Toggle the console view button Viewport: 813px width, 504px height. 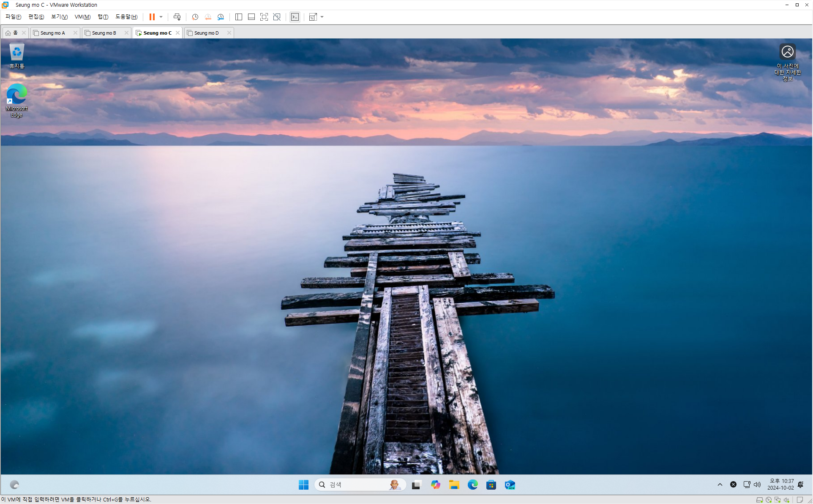coord(295,17)
